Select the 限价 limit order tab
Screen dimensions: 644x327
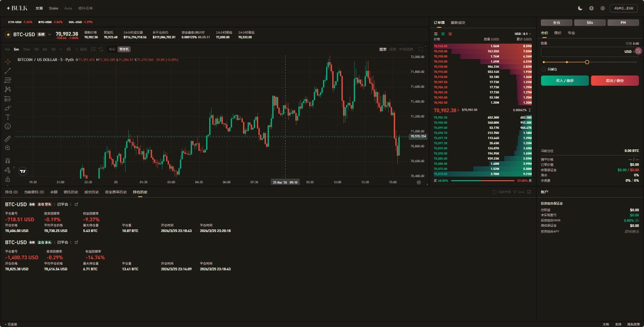558,33
